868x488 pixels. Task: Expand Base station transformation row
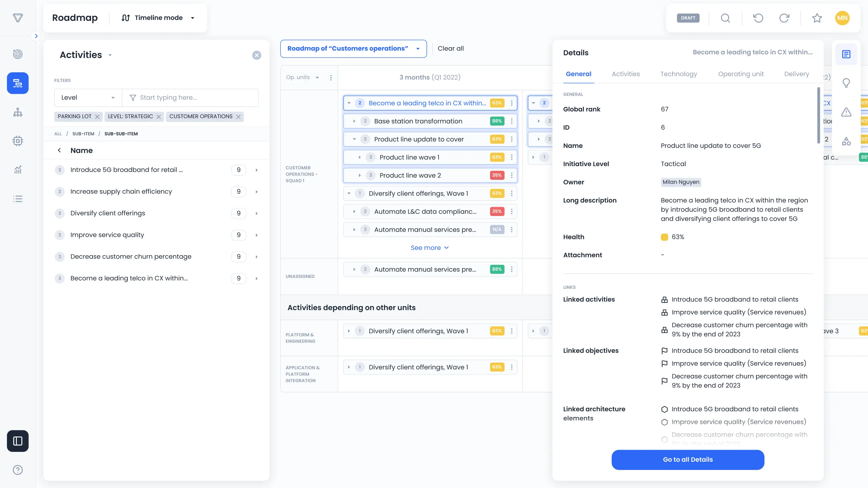[x=354, y=121]
